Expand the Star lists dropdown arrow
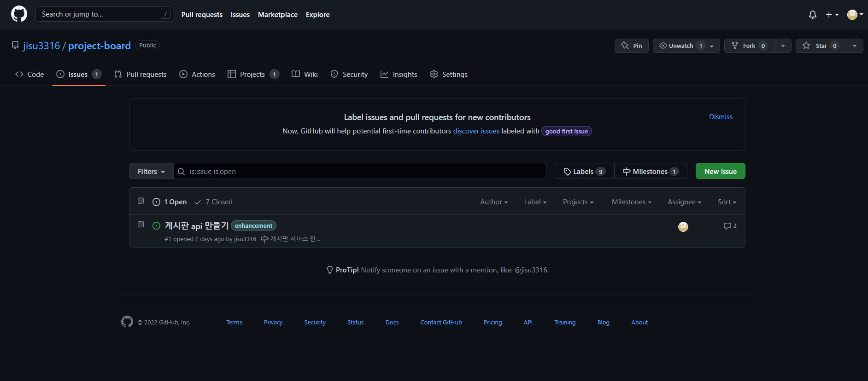 coord(855,46)
